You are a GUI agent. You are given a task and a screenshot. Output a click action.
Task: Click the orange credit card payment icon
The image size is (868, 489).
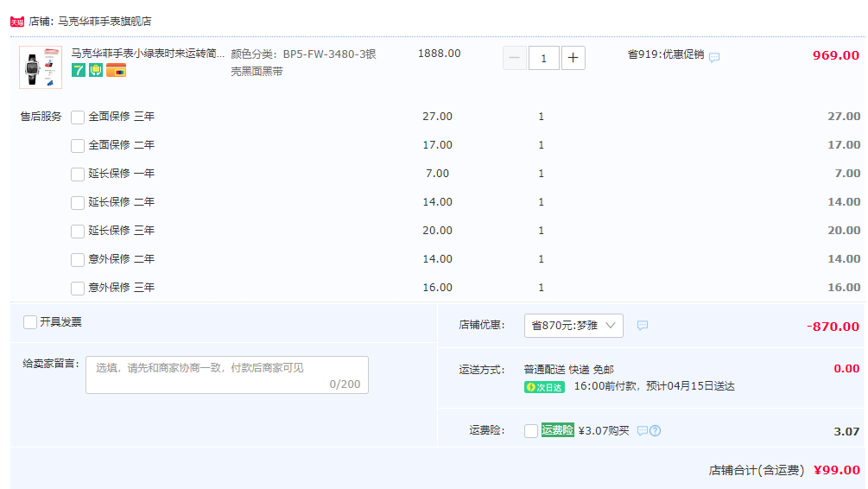[117, 70]
